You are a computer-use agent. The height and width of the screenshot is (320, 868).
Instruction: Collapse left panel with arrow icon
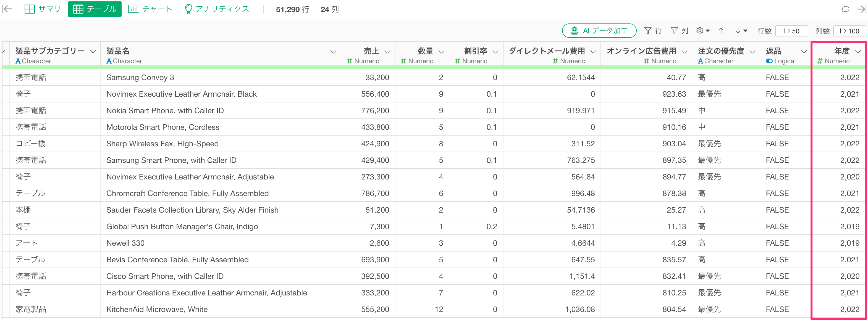7,9
